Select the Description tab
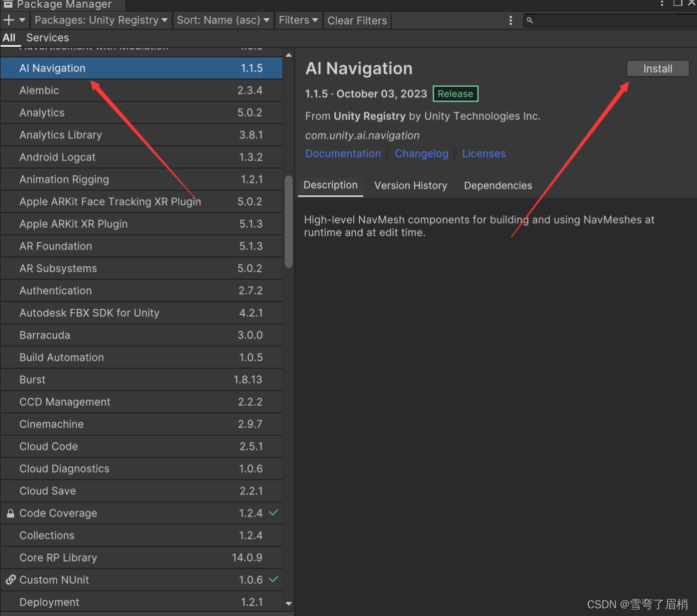Viewport: 697px width, 616px height. 330,185
